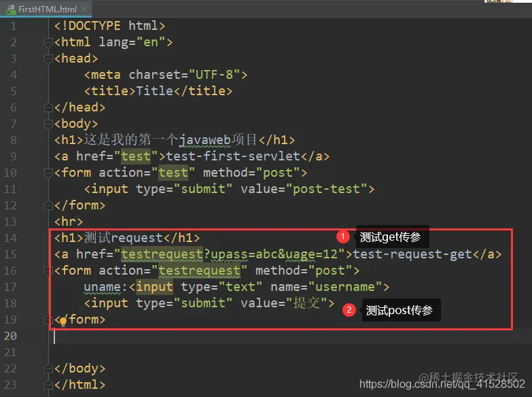
Task: Place cursor in DOCTYPE html declaration
Action: tap(109, 26)
